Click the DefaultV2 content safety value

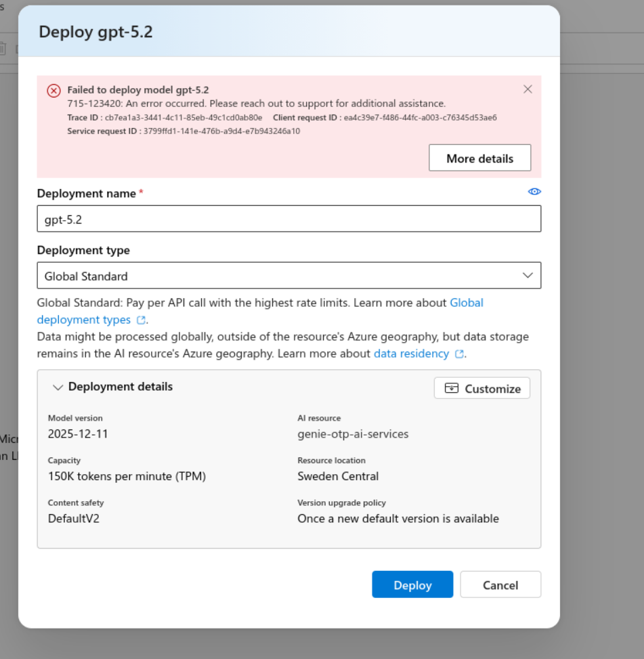(x=74, y=519)
